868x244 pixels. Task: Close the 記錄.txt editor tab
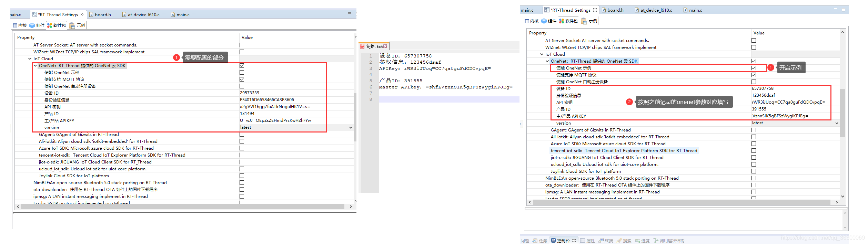pyautogui.click(x=385, y=46)
